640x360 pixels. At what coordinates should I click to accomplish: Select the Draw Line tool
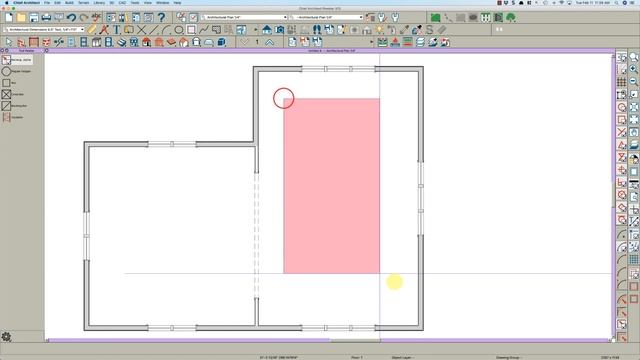tap(154, 30)
